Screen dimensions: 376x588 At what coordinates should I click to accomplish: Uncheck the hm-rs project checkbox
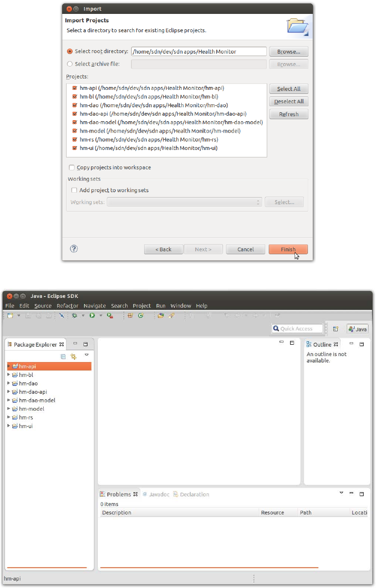tap(75, 140)
